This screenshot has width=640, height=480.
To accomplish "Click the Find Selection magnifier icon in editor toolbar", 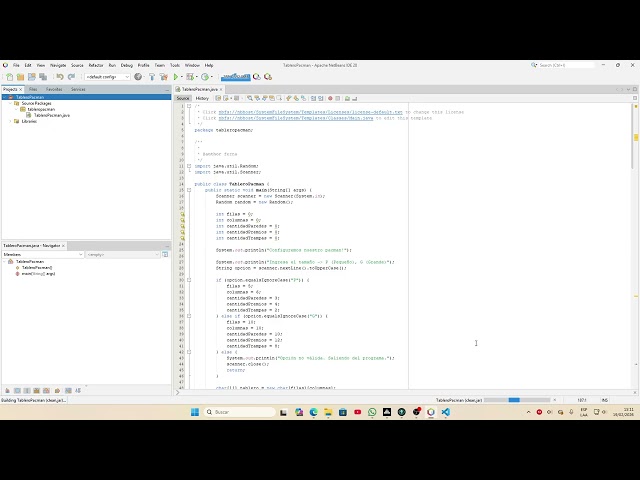I will pyautogui.click(x=249, y=98).
